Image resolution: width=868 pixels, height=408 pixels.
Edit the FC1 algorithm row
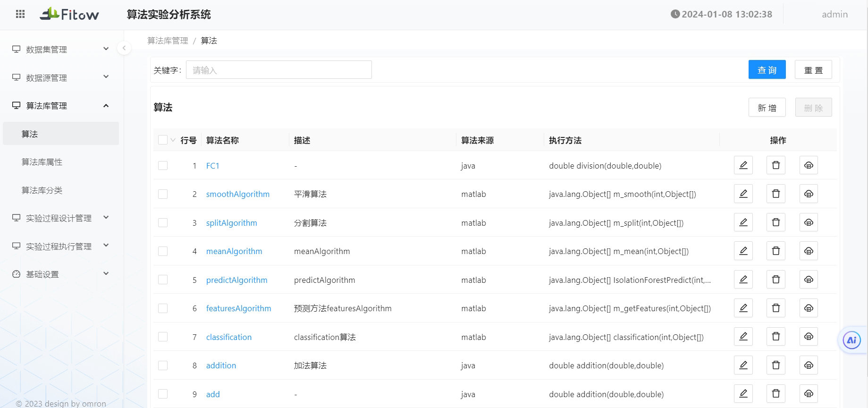[743, 165]
